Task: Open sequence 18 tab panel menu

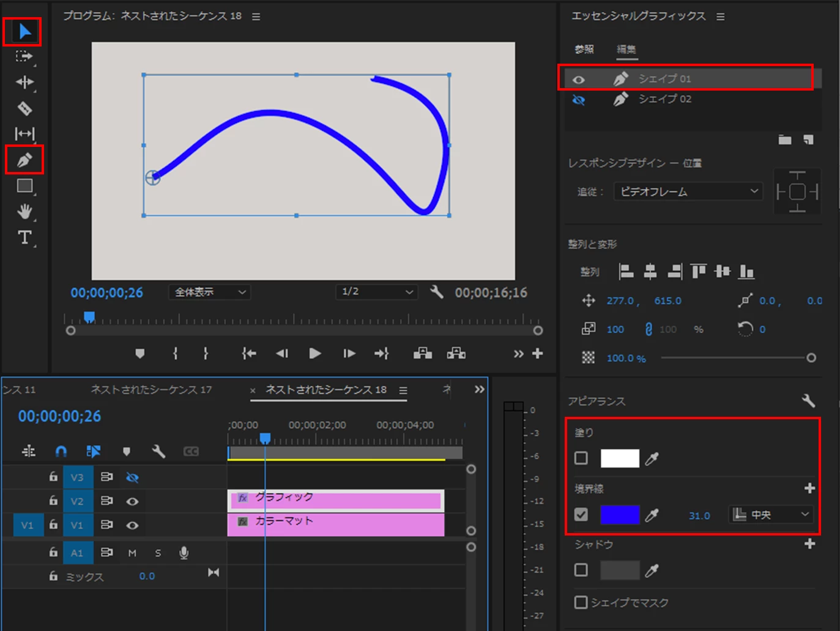Action: 403,390
